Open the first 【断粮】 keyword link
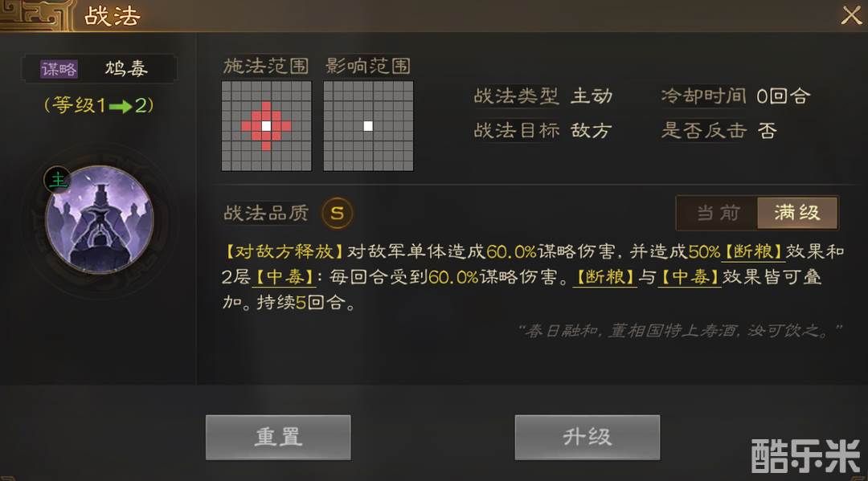The height and width of the screenshot is (481, 868). point(753,251)
